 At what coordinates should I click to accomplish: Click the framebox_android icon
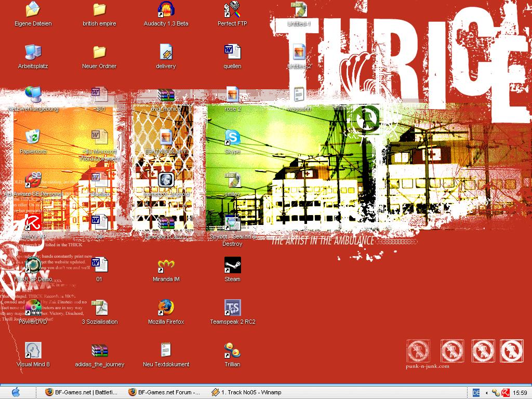coord(166,180)
